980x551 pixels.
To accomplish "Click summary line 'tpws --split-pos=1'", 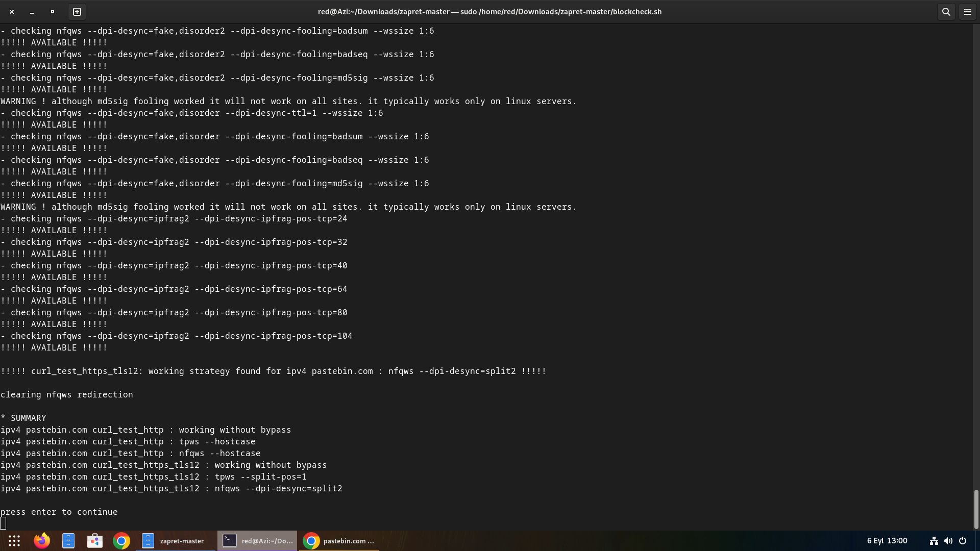I will (154, 477).
